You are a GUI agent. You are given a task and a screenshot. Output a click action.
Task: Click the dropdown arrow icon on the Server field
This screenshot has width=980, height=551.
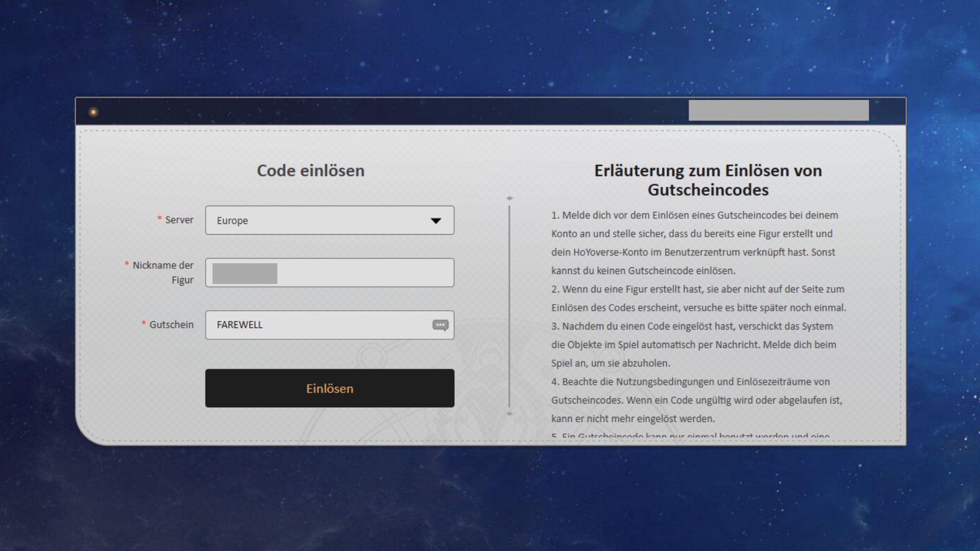tap(437, 220)
